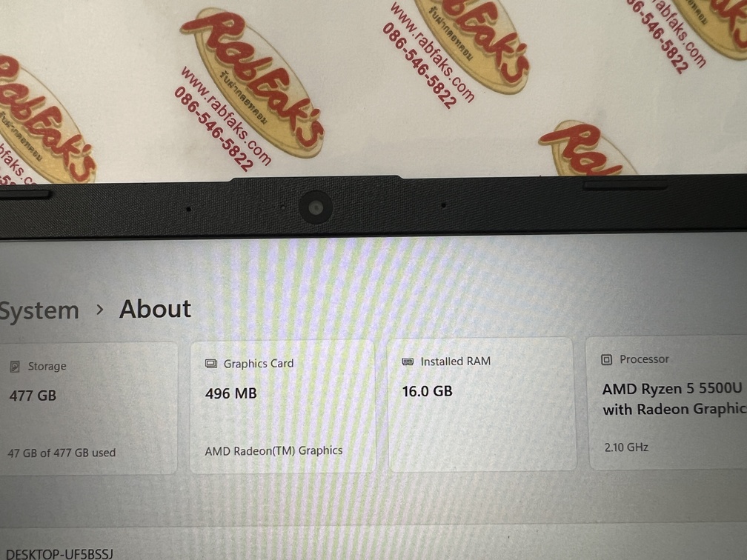This screenshot has width=747, height=560.
Task: Open the Storage card
Action: coord(88,408)
